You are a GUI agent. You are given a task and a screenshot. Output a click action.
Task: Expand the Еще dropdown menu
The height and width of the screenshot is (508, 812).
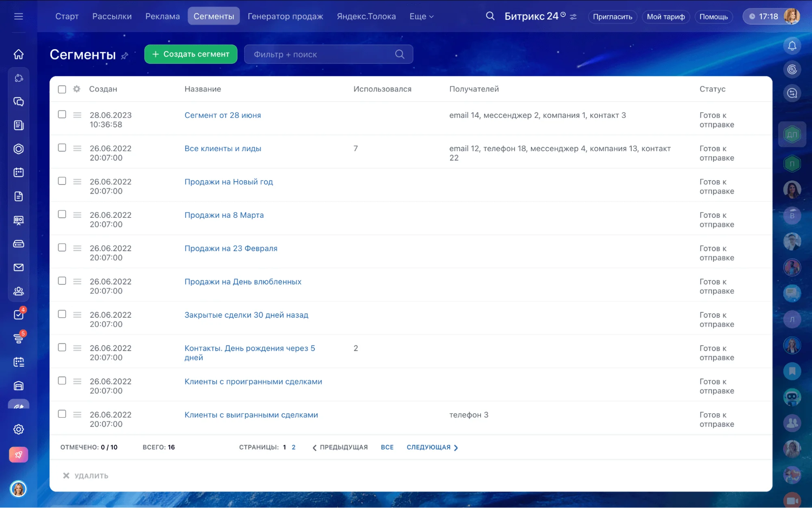tap(421, 16)
